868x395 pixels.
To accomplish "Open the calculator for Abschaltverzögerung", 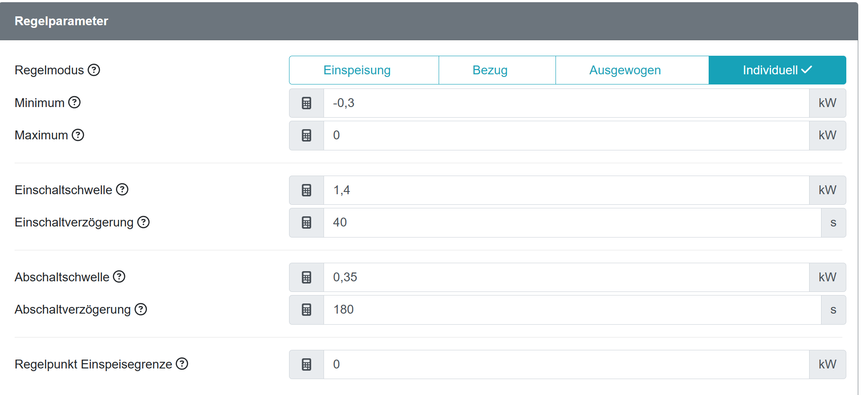I will (x=306, y=310).
